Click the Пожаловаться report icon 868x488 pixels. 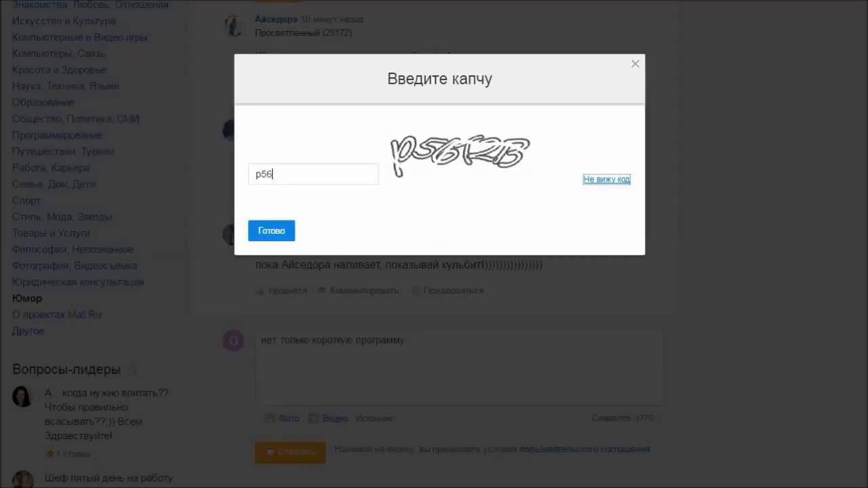click(x=414, y=291)
